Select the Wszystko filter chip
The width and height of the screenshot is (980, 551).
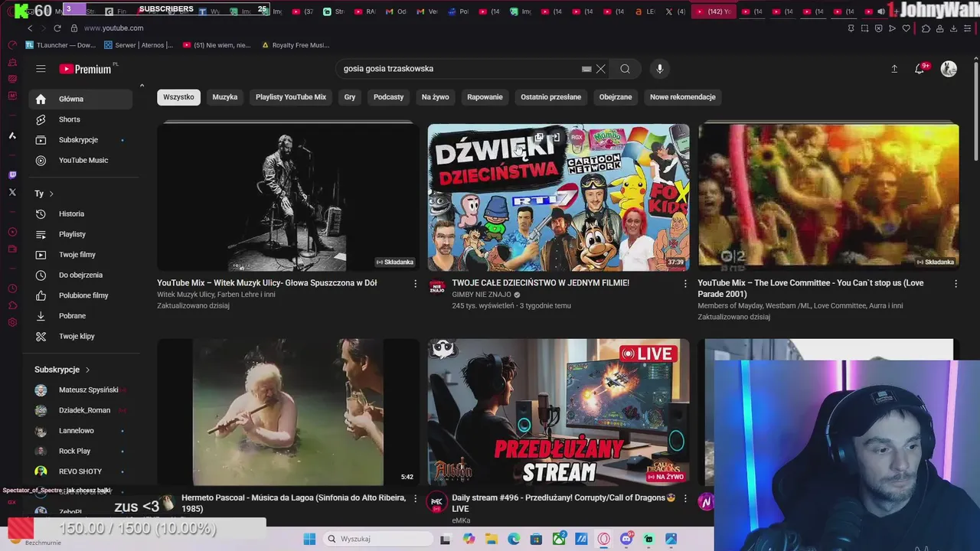click(x=178, y=97)
